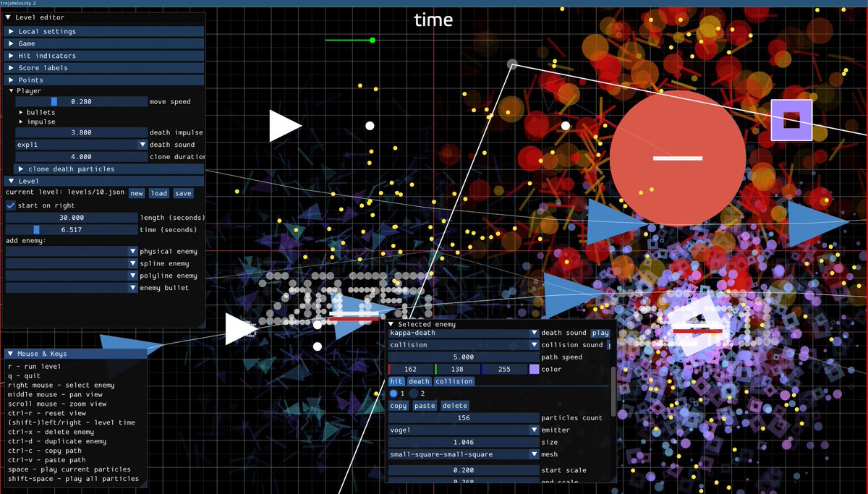Select radio option 1
The width and height of the screenshot is (868, 494).
point(393,393)
